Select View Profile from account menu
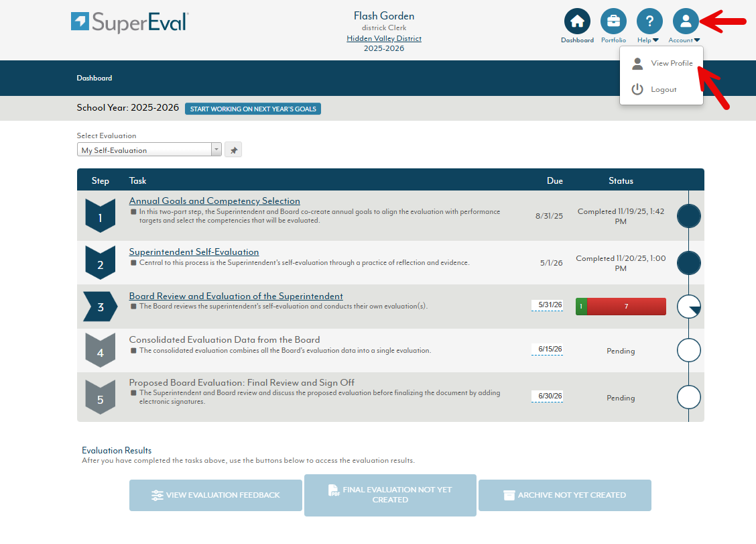The width and height of the screenshot is (756, 544). (x=671, y=63)
